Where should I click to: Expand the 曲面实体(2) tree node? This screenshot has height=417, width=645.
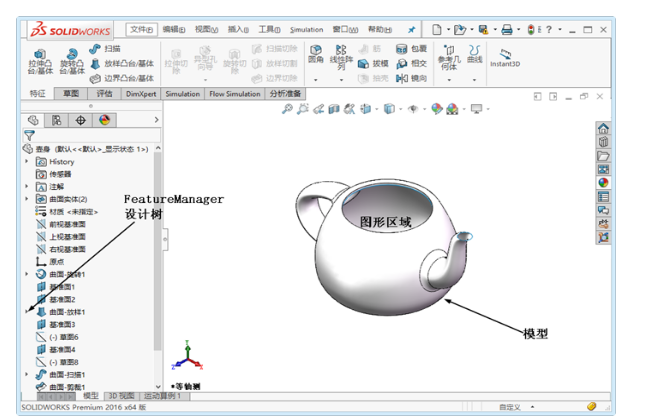[27, 199]
